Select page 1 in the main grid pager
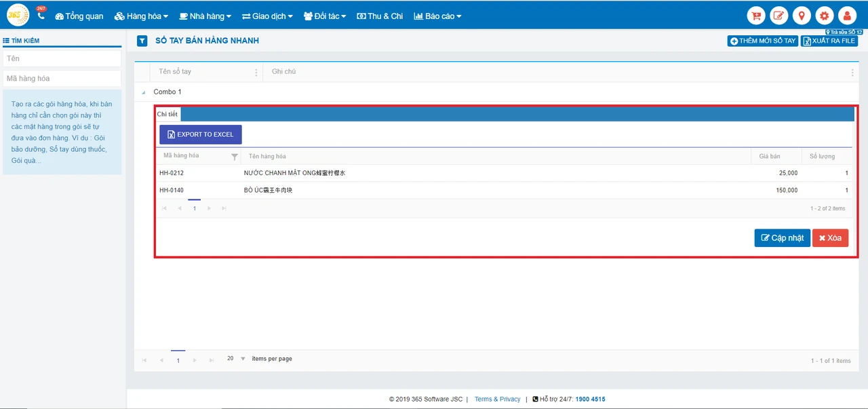The width and height of the screenshot is (868, 409). coord(178,360)
